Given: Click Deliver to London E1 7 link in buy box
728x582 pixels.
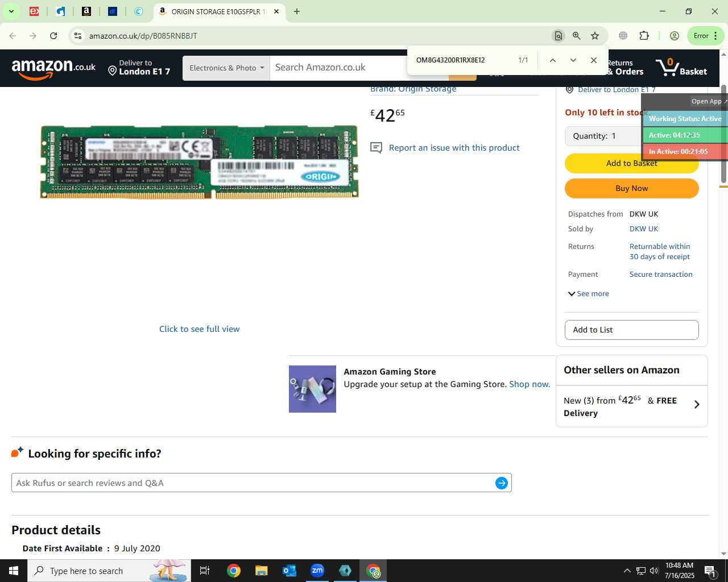Looking at the screenshot, I should click(617, 90).
